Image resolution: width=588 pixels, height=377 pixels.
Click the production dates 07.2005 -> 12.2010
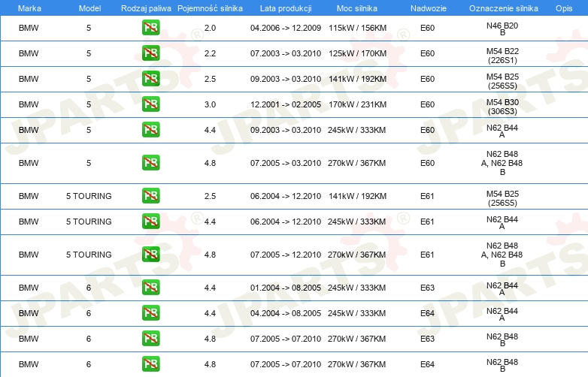pyautogui.click(x=286, y=255)
